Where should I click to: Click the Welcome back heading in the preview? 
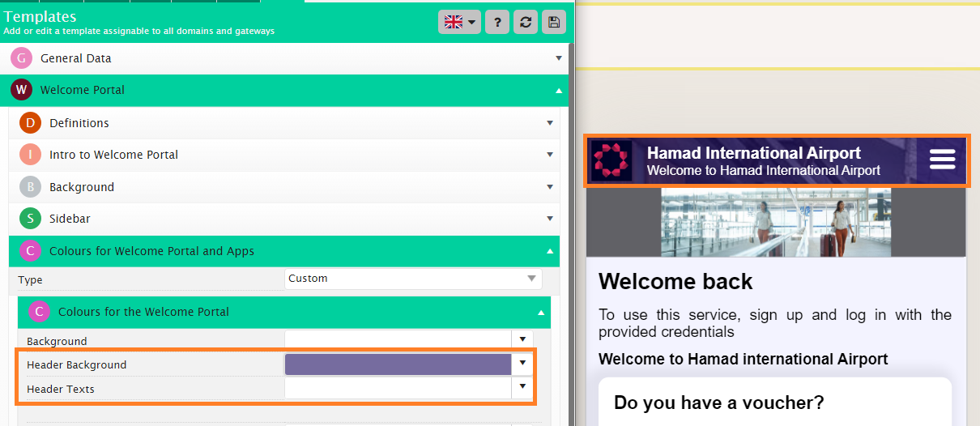click(675, 282)
